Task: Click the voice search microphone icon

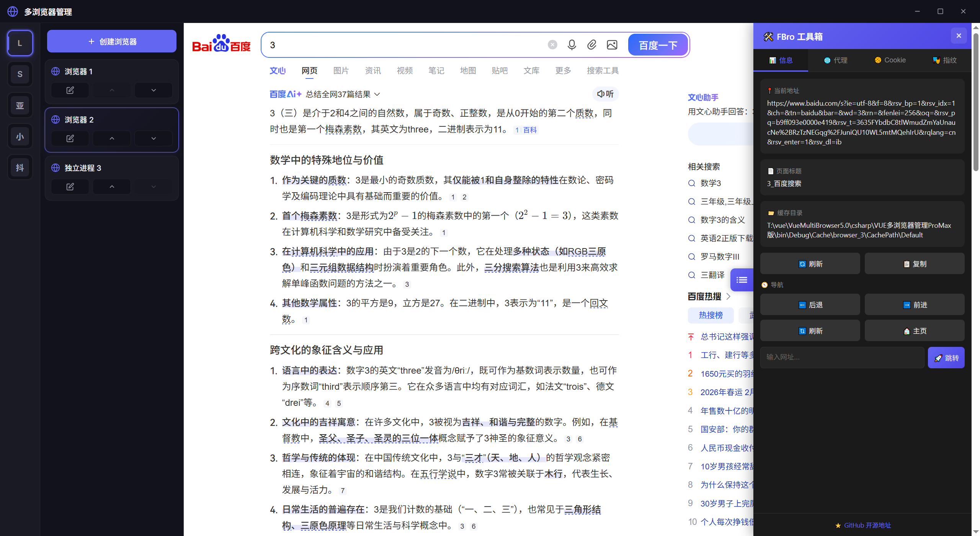Action: click(x=572, y=44)
